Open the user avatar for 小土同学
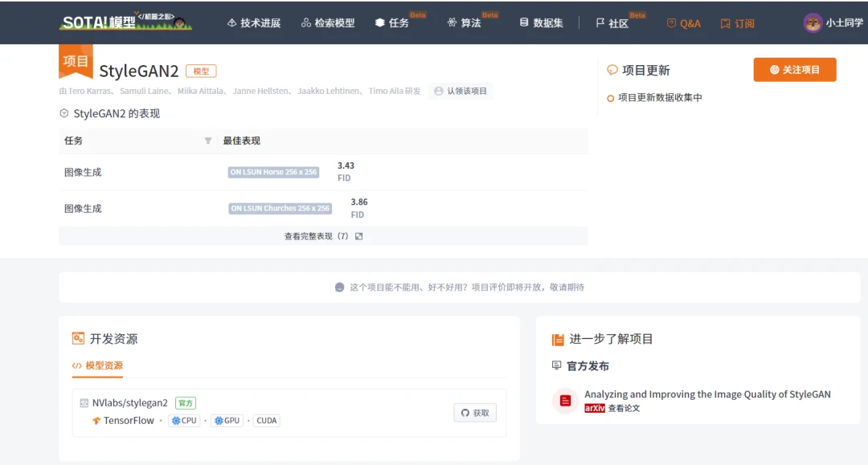Screen dimensions: 868x465 [x=813, y=23]
